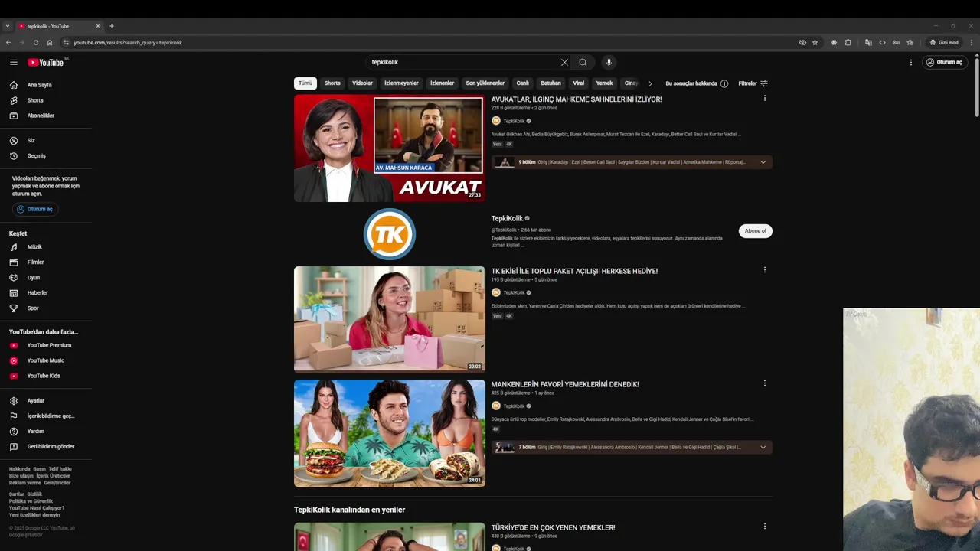Select the Shorts filter chip
The height and width of the screenshot is (551, 980).
332,83
